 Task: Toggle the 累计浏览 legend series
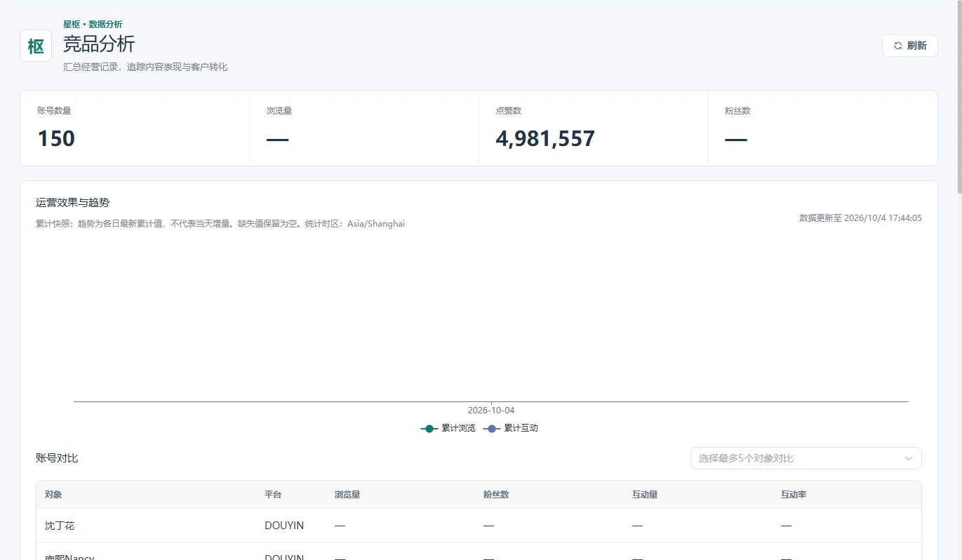tap(448, 428)
